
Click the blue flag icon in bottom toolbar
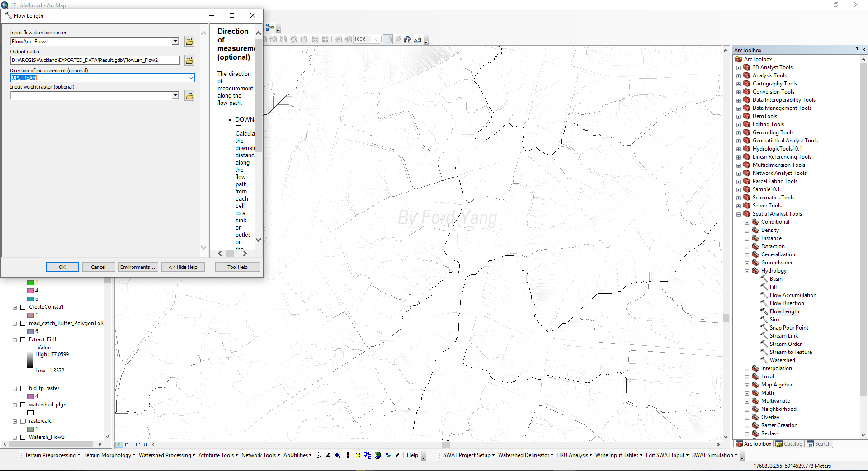[388, 455]
